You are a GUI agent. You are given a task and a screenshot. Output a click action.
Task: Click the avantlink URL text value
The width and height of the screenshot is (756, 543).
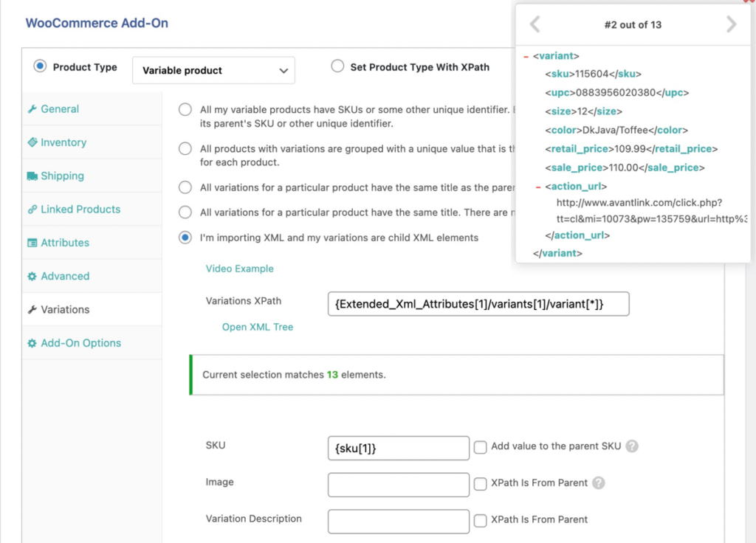pos(652,211)
